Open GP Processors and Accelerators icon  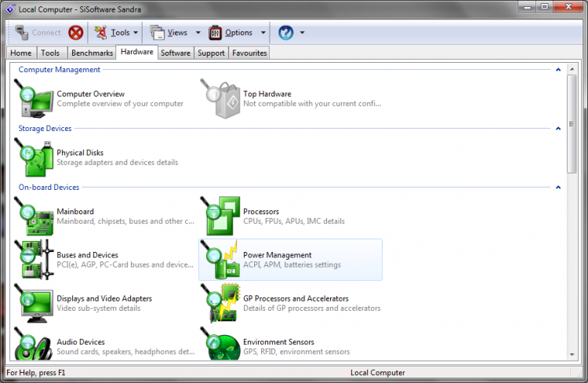point(220,303)
